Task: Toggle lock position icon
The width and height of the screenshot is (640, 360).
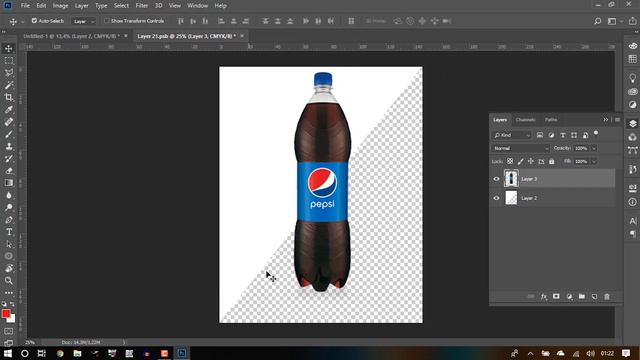Action: 531,161
